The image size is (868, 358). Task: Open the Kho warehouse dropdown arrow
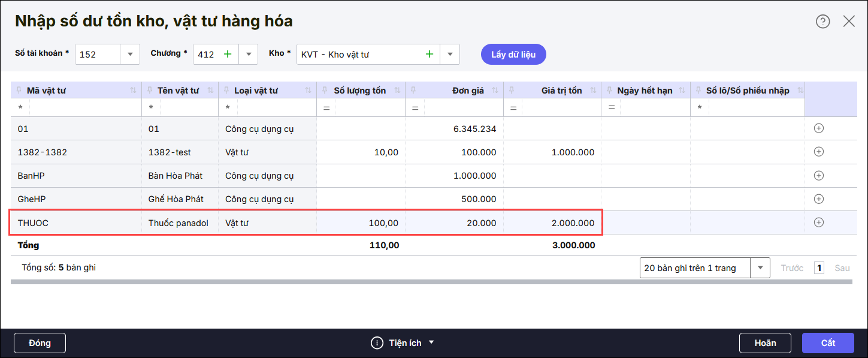(x=450, y=54)
